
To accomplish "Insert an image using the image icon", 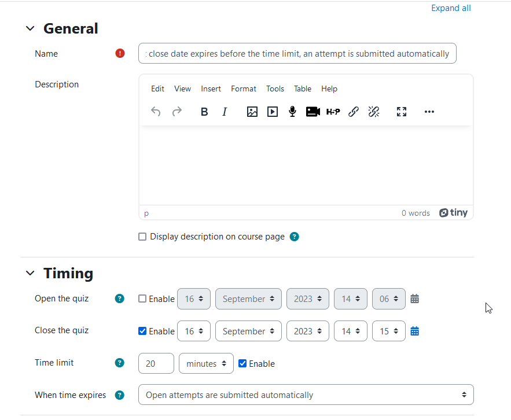I will (252, 112).
